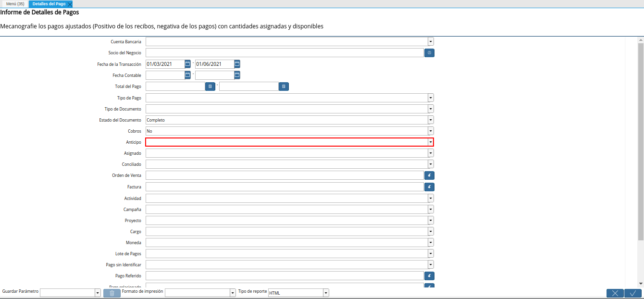Click the info icon beside Pago Referido
The height and width of the screenshot is (299, 644).
(429, 275)
